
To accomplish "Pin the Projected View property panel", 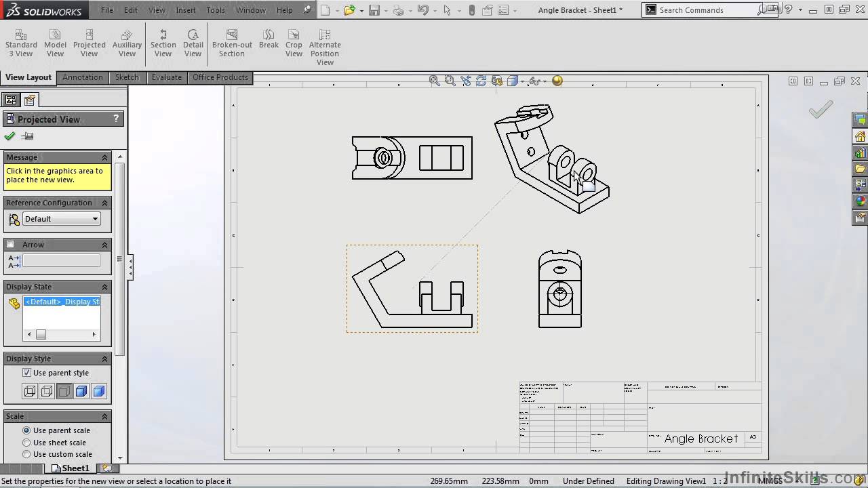I will point(28,136).
